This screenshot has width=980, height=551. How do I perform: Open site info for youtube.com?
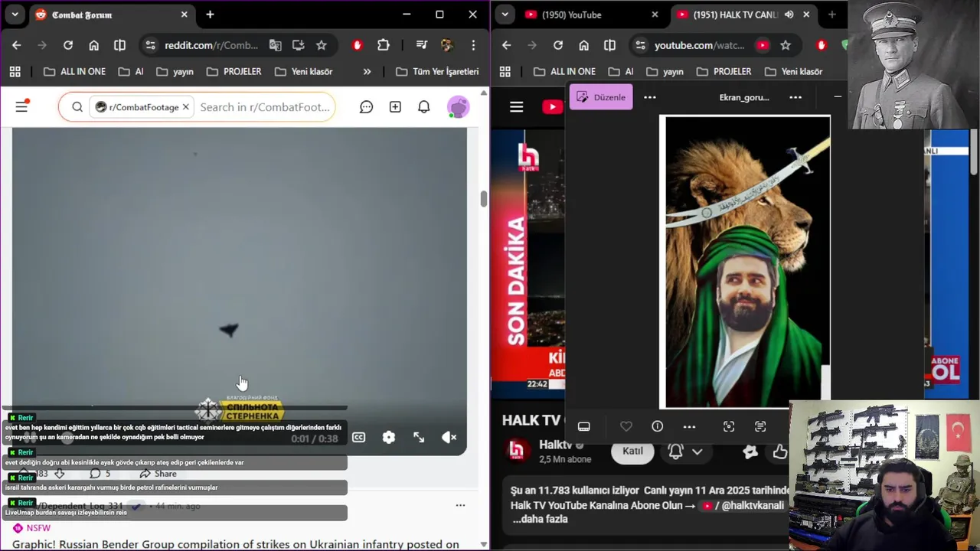click(640, 45)
